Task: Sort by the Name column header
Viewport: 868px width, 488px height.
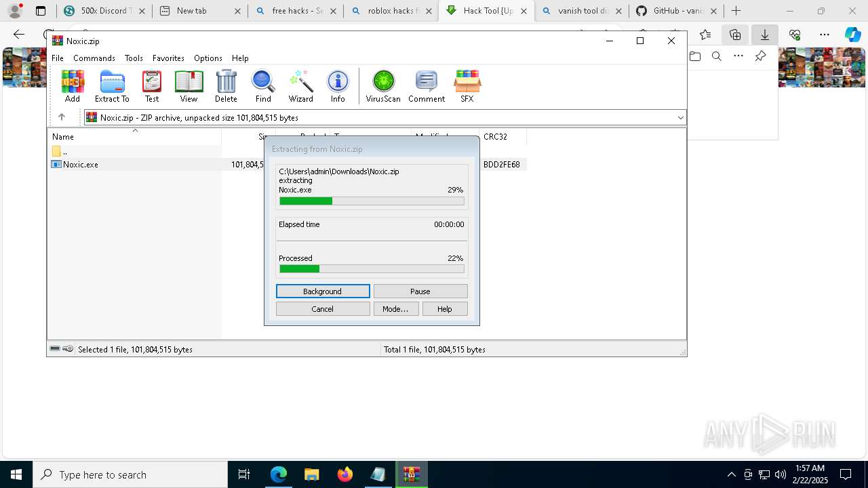Action: click(135, 137)
